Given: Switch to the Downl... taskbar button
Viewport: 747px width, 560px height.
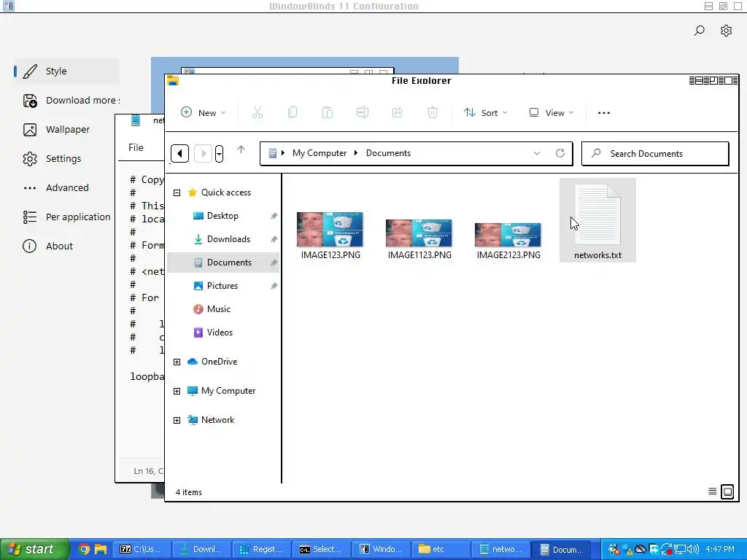Looking at the screenshot, I should coord(201,550).
